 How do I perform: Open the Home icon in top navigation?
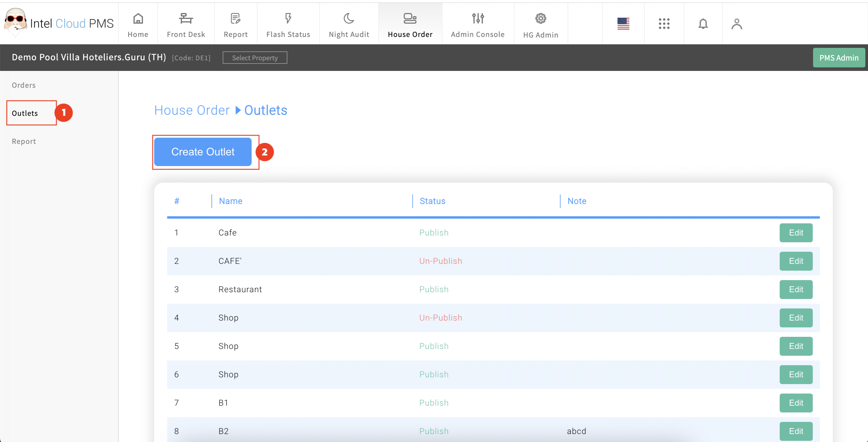(x=138, y=19)
